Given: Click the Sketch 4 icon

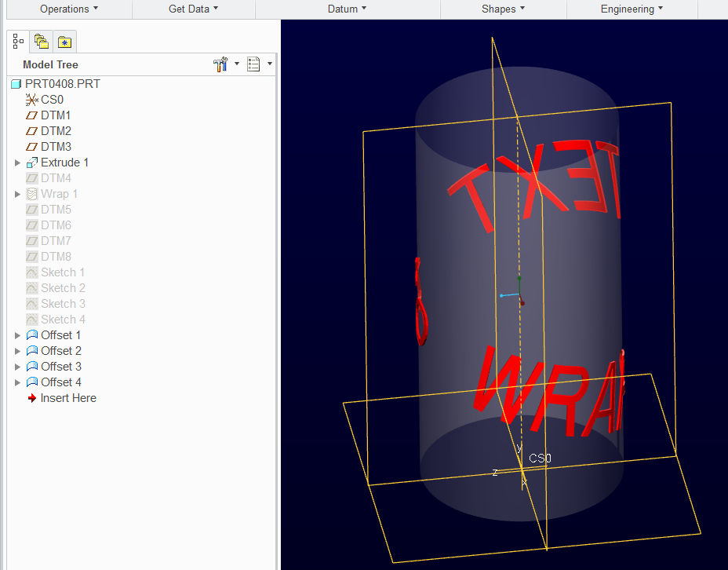Looking at the screenshot, I should [x=32, y=320].
